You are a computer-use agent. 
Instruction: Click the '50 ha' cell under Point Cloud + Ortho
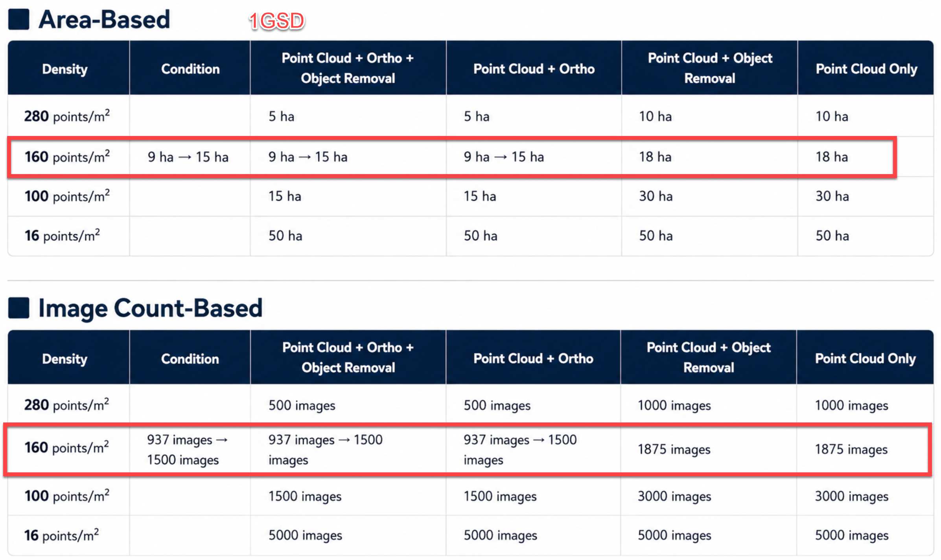click(481, 236)
